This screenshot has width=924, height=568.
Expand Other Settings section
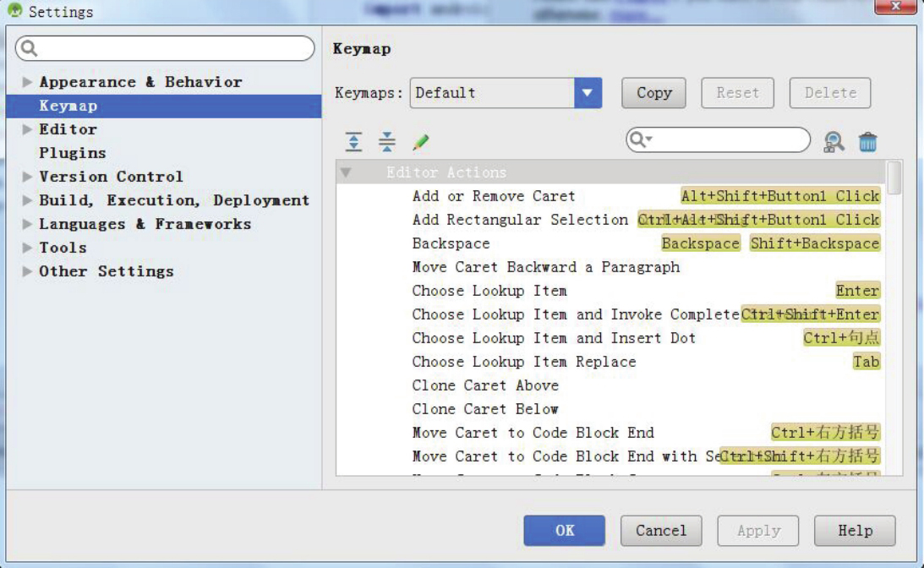(x=27, y=270)
